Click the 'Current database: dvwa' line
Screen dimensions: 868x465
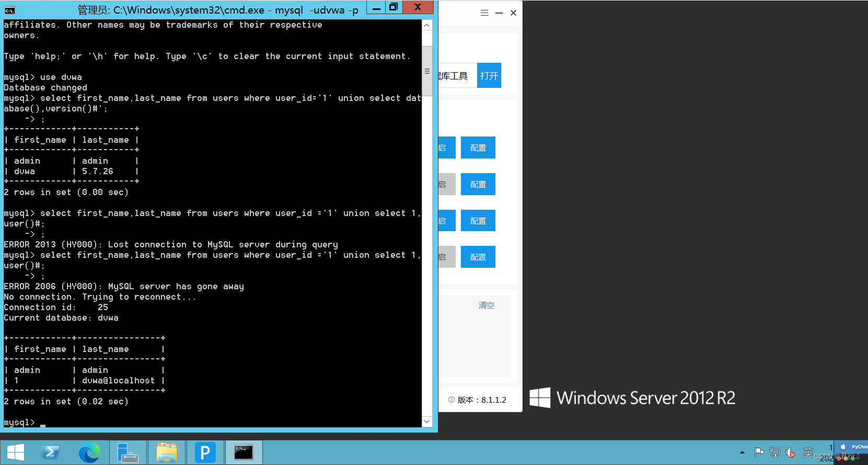click(x=61, y=317)
